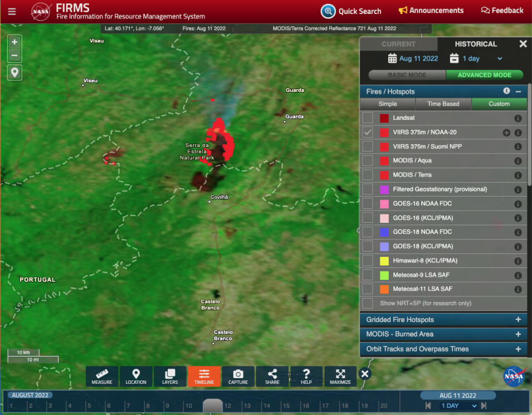Screen dimensions: 532x415
Task: Enable MODIS / Terra checkbox
Action: point(368,175)
